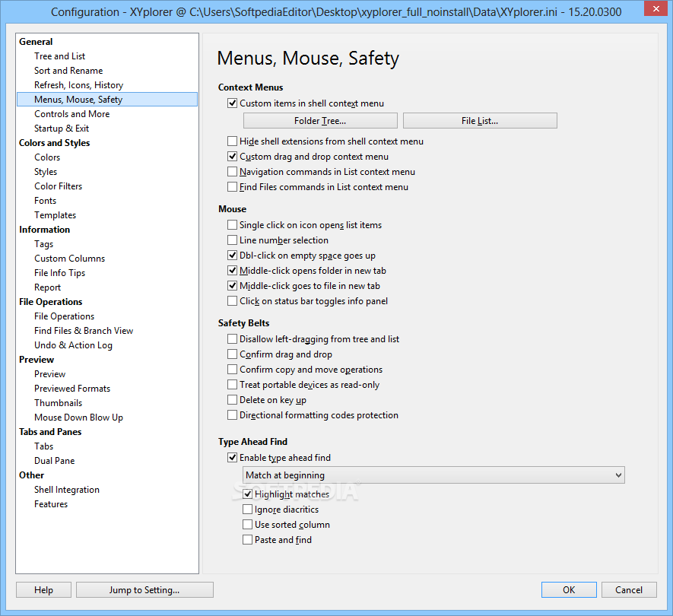Select Color Filters category
The width and height of the screenshot is (673, 616).
[x=58, y=186]
